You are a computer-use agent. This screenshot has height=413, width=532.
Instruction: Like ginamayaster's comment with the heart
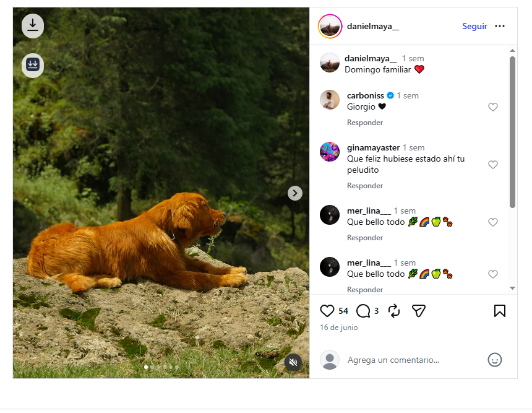[492, 164]
